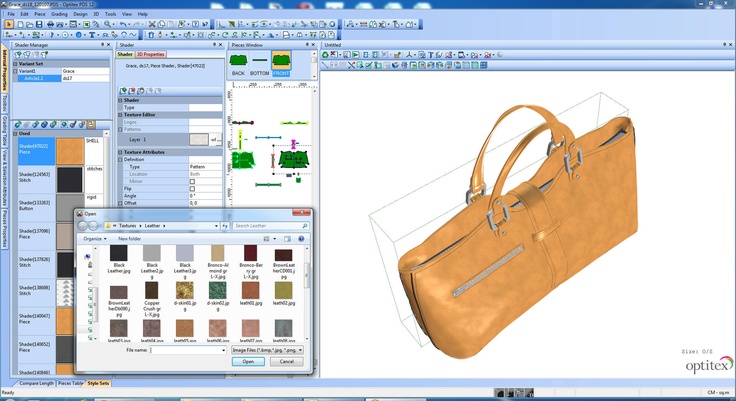Collapse the Used shaders group
This screenshot has height=401, width=736.
coord(15,133)
